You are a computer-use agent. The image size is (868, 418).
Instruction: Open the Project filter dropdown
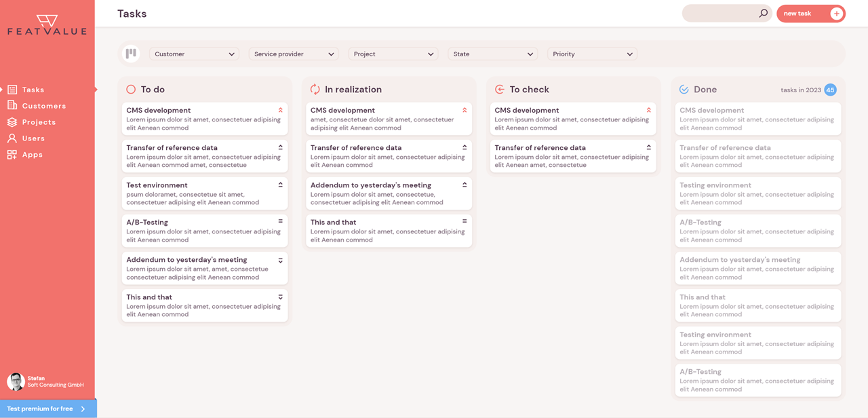393,54
